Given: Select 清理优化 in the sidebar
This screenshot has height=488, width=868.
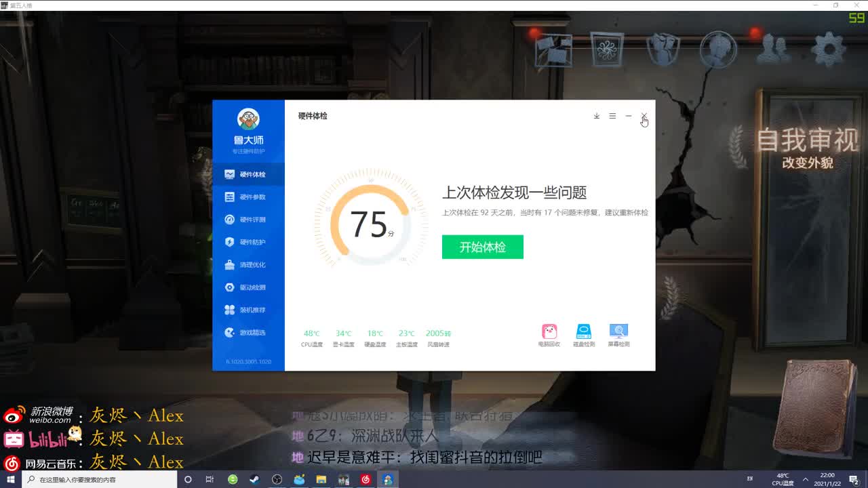Looking at the screenshot, I should click(248, 264).
